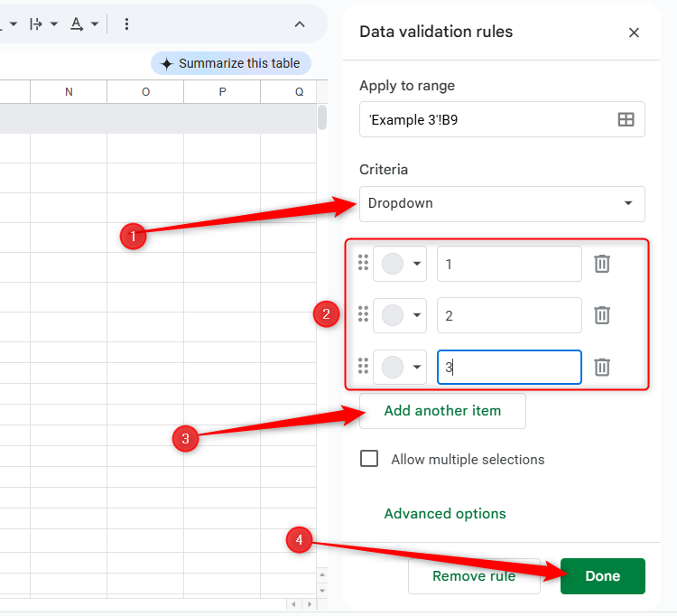
Task: Remove the dropdown item with value 3
Action: [x=602, y=367]
